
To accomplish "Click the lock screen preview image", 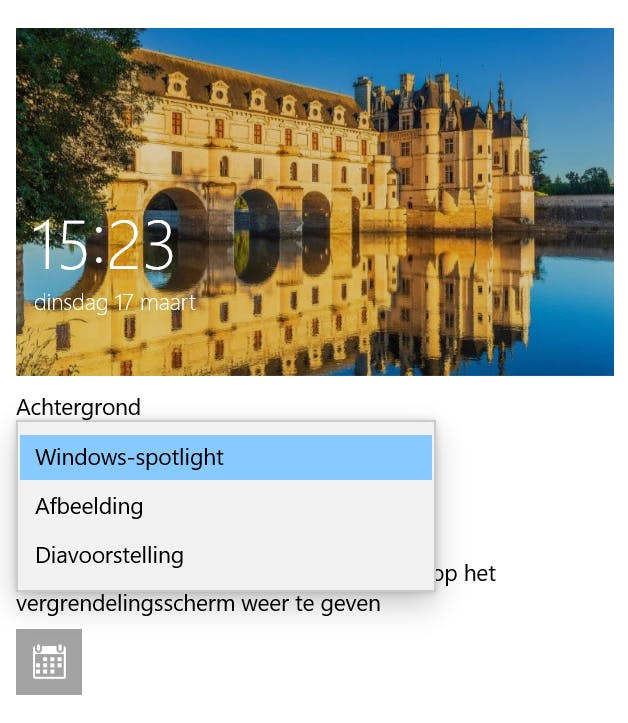I will [314, 202].
